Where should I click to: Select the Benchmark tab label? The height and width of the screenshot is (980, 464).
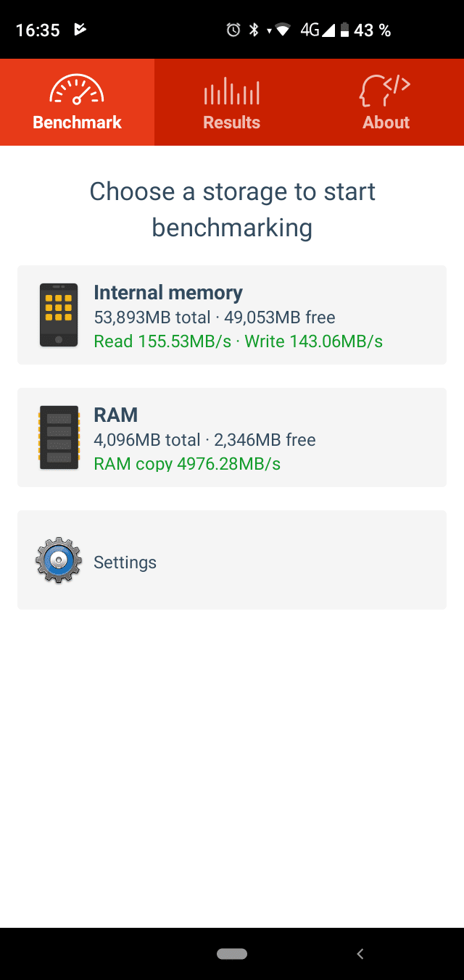click(x=77, y=122)
